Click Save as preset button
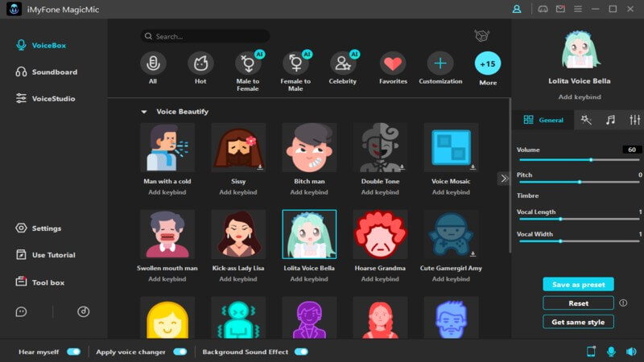Viewport: 644px width, 362px height. coord(578,285)
